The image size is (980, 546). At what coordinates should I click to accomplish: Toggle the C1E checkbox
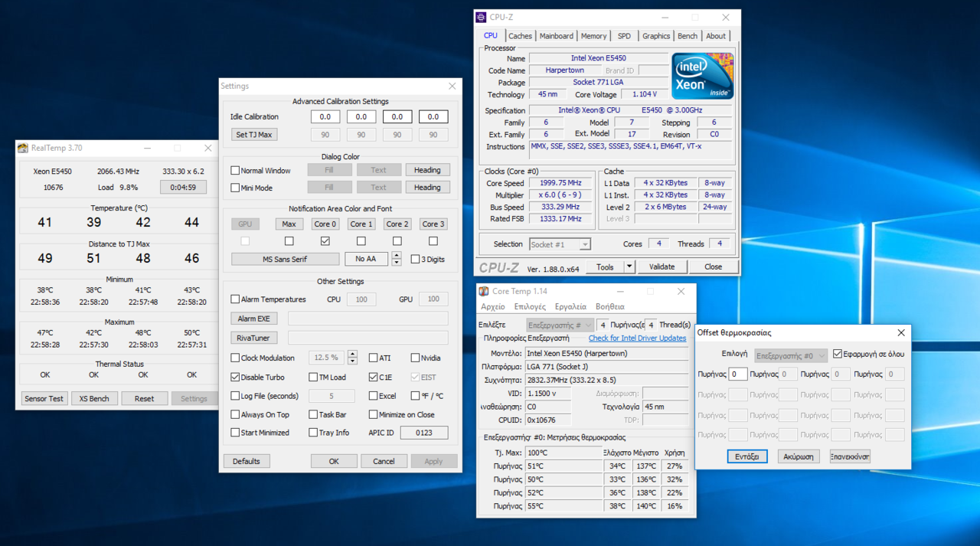pos(373,377)
